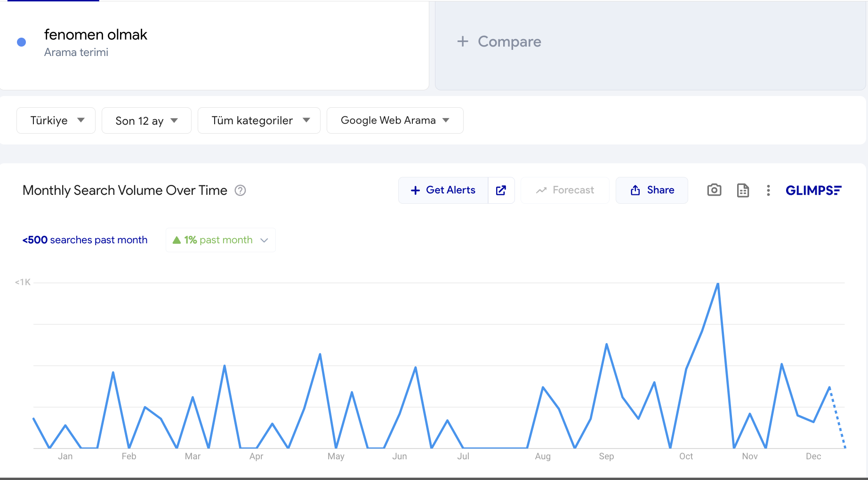Expand the Son 12 ay time range dropdown
Image resolution: width=868 pixels, height=480 pixels.
[x=146, y=120]
